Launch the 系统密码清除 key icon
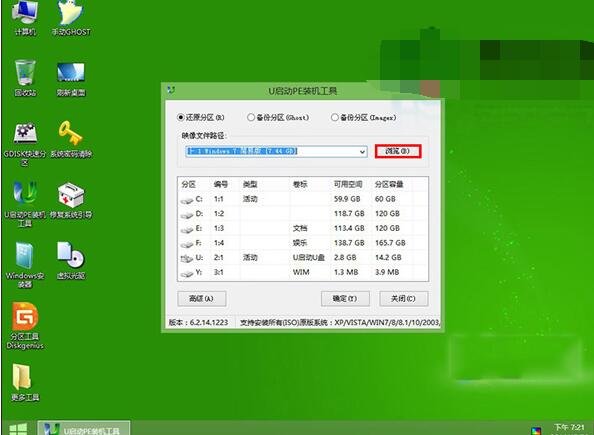The image size is (594, 435). click(x=71, y=139)
